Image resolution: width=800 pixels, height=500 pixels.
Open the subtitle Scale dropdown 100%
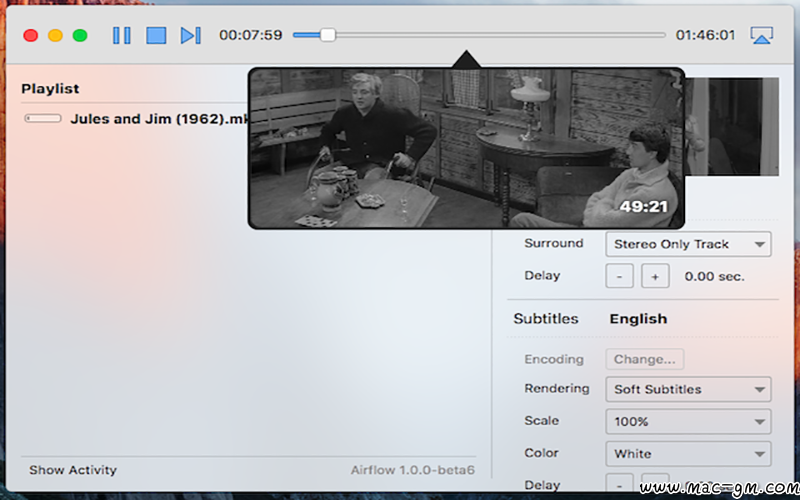click(688, 421)
